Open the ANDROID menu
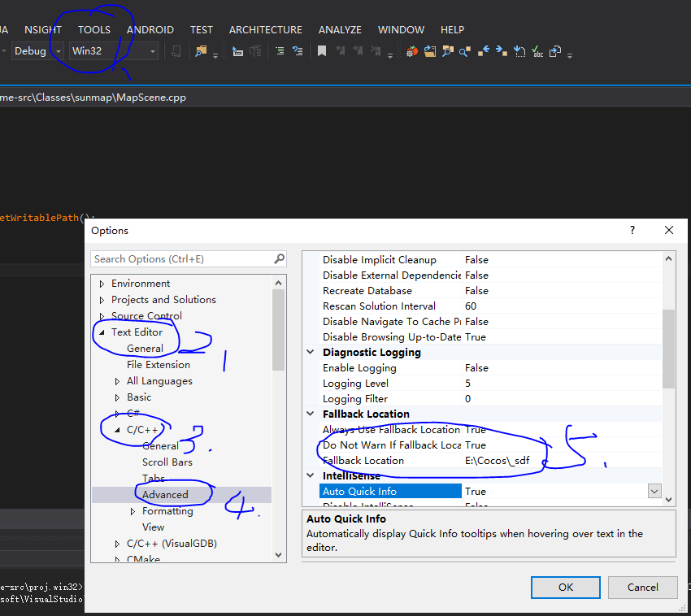Image resolution: width=691 pixels, height=616 pixels. click(150, 29)
